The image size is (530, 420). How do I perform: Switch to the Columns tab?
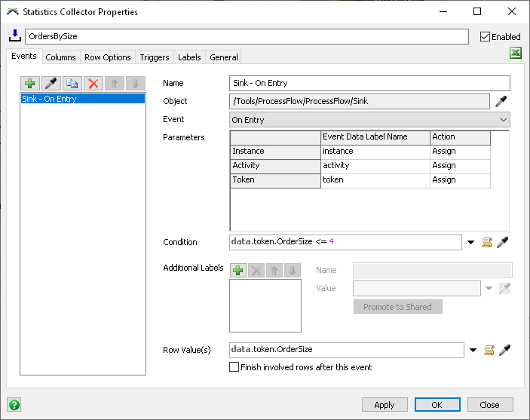click(60, 57)
